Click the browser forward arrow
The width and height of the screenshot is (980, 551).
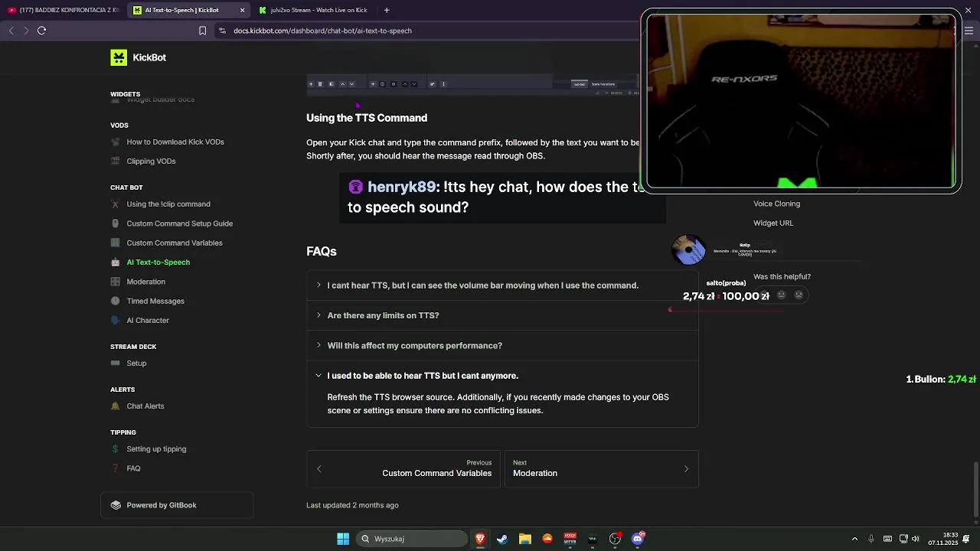pyautogui.click(x=26, y=31)
